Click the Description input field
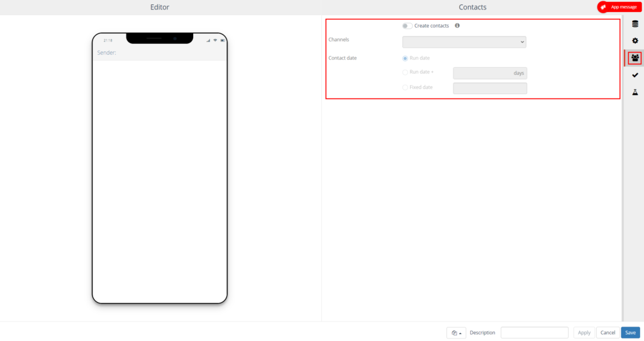Image resolution: width=644 pixels, height=341 pixels. click(x=535, y=332)
